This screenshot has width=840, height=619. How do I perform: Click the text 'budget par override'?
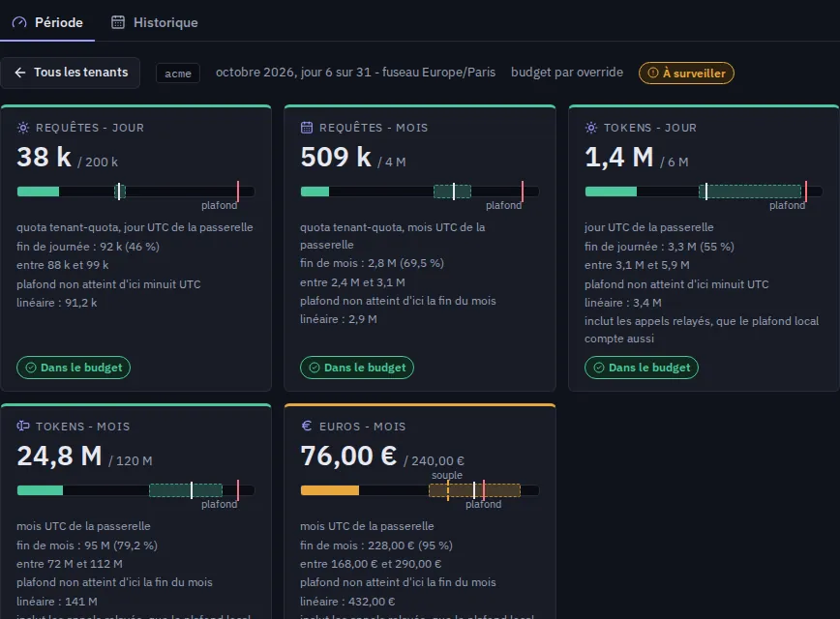[567, 73]
